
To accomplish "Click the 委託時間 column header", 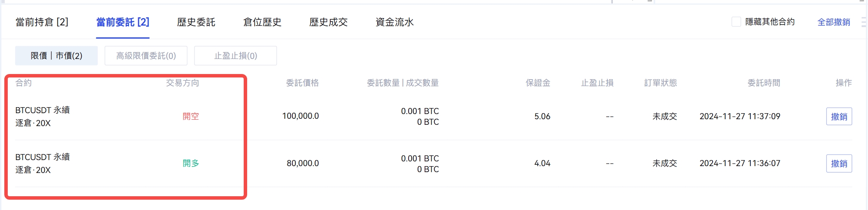I will coord(763,83).
